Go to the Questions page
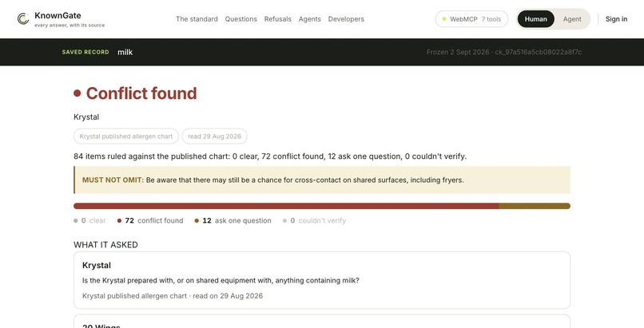The height and width of the screenshot is (328, 644). click(x=241, y=19)
